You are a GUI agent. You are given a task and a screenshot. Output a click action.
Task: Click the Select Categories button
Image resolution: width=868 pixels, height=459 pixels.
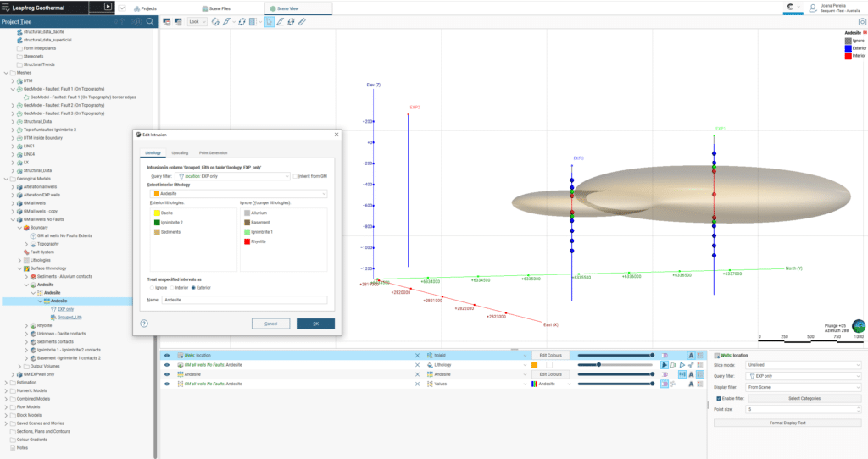tap(804, 398)
